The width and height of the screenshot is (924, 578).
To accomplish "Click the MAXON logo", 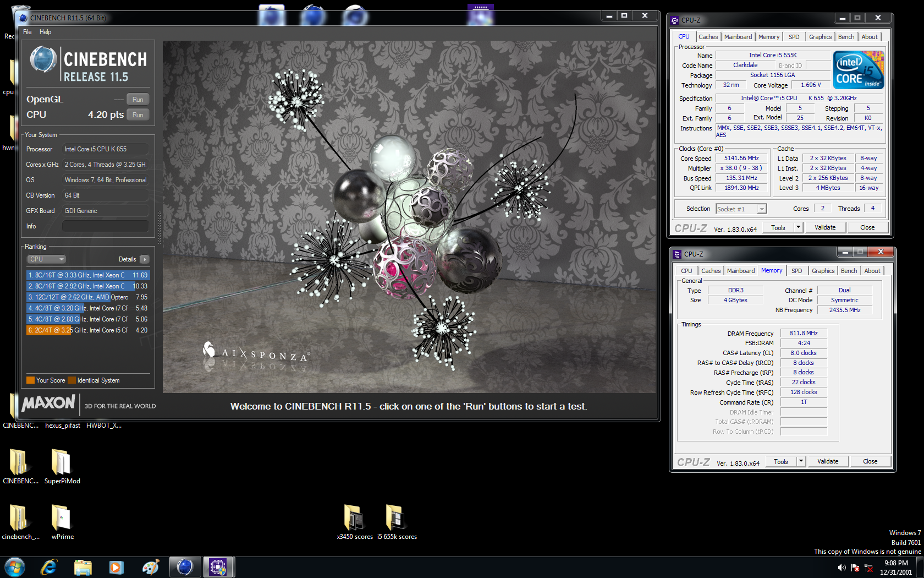I will pyautogui.click(x=48, y=403).
